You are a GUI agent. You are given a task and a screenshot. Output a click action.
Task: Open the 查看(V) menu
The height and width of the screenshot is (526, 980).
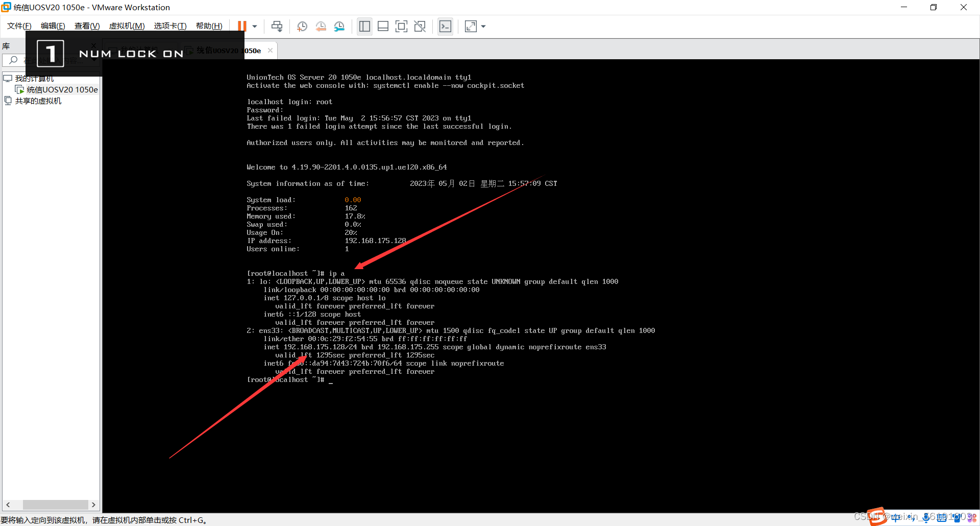87,26
